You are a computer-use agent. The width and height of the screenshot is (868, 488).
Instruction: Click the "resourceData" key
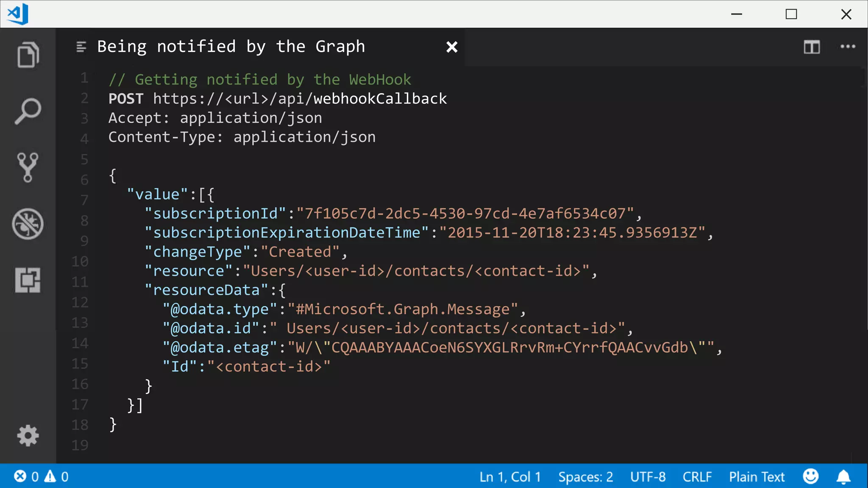coord(206,290)
